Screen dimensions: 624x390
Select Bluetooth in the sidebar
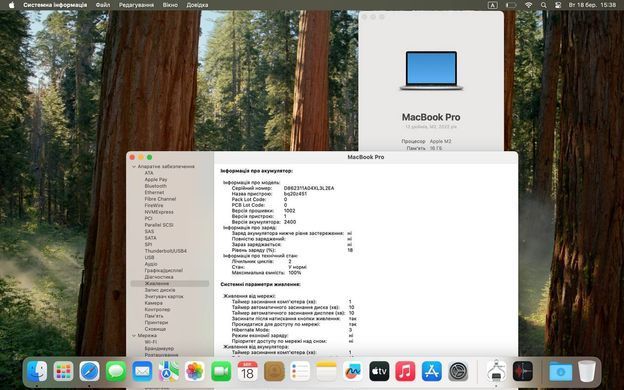[x=156, y=186]
